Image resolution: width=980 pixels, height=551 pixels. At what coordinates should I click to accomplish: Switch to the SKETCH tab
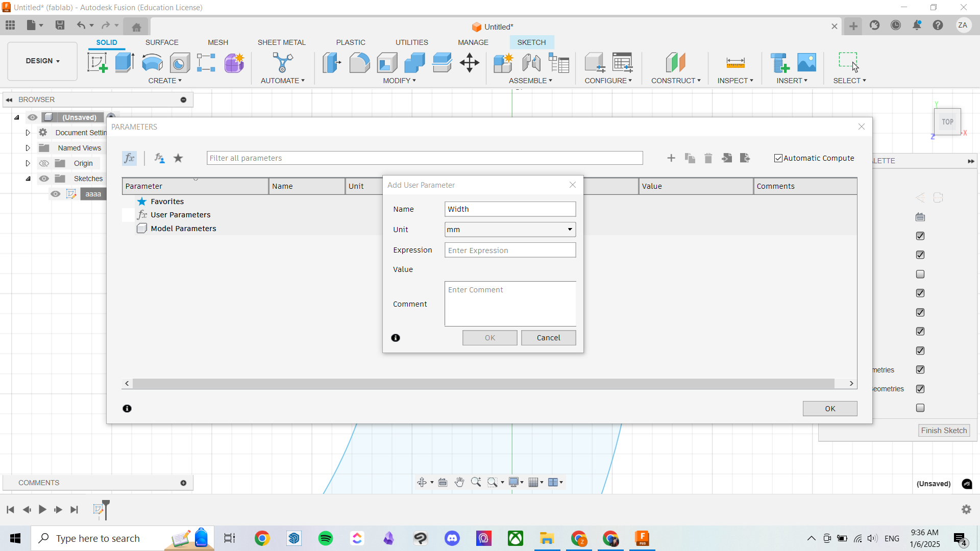pos(531,42)
